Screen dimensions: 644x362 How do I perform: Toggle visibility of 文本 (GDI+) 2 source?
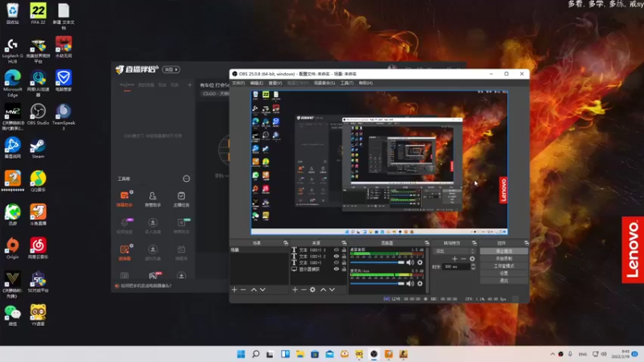[336, 257]
